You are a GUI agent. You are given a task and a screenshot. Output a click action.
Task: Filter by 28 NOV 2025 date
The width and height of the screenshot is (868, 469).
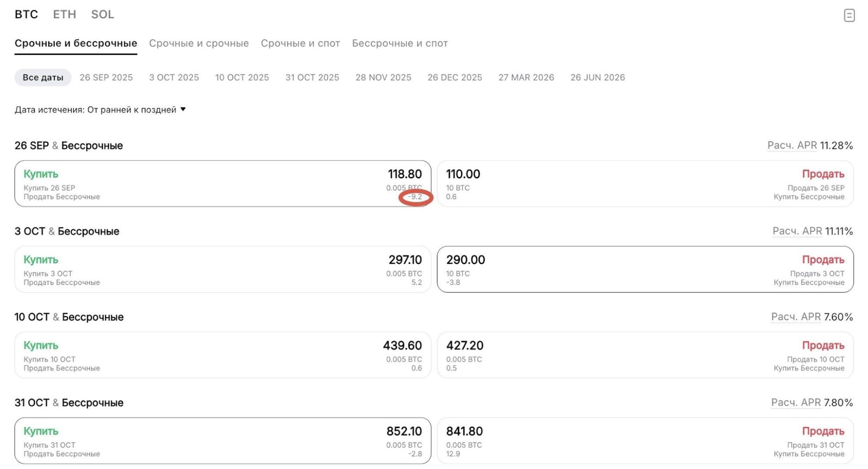[383, 78]
